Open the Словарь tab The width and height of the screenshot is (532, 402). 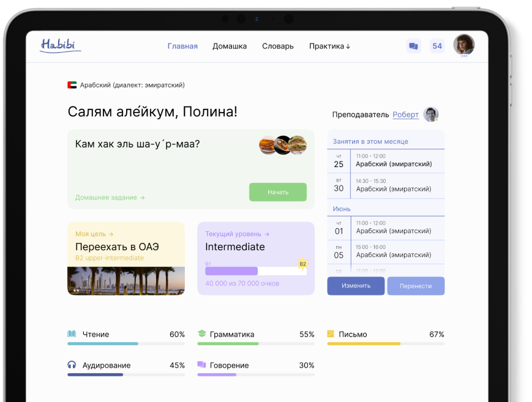278,46
